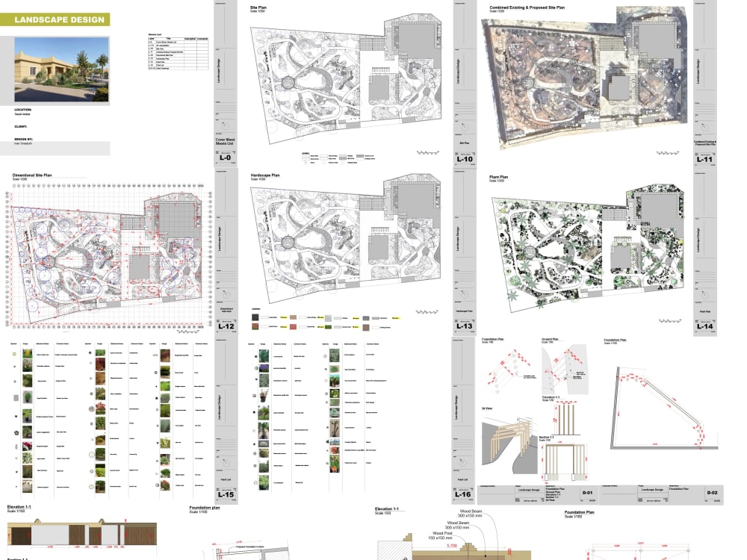Open the Hardscape Plan drawing
This screenshot has width=747, height=560.
(x=347, y=238)
